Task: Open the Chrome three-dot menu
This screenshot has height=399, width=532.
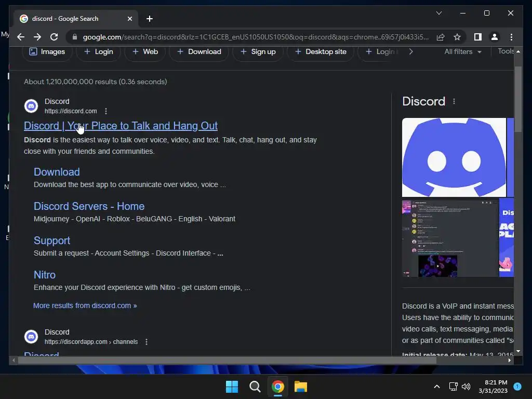Action: click(x=511, y=37)
